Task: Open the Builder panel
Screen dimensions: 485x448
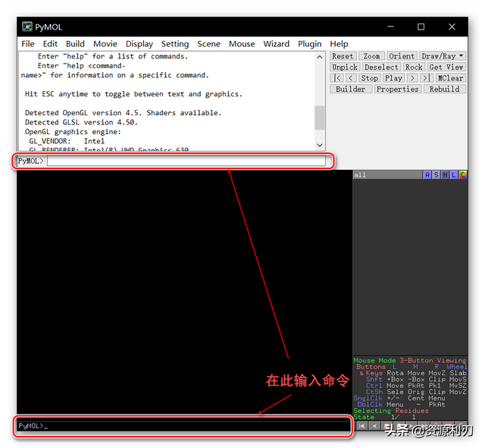Action: tap(350, 89)
